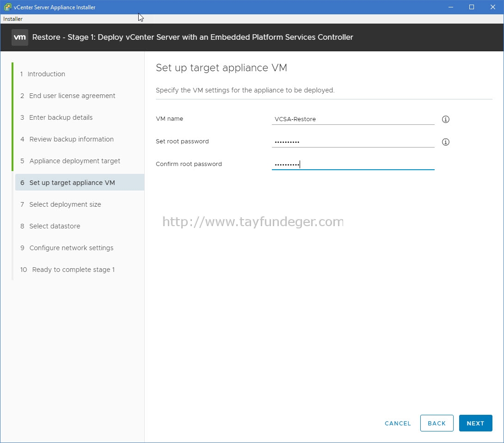Screen dimensions: 504x443
Task: Click the Set root password field
Action: pos(353,142)
